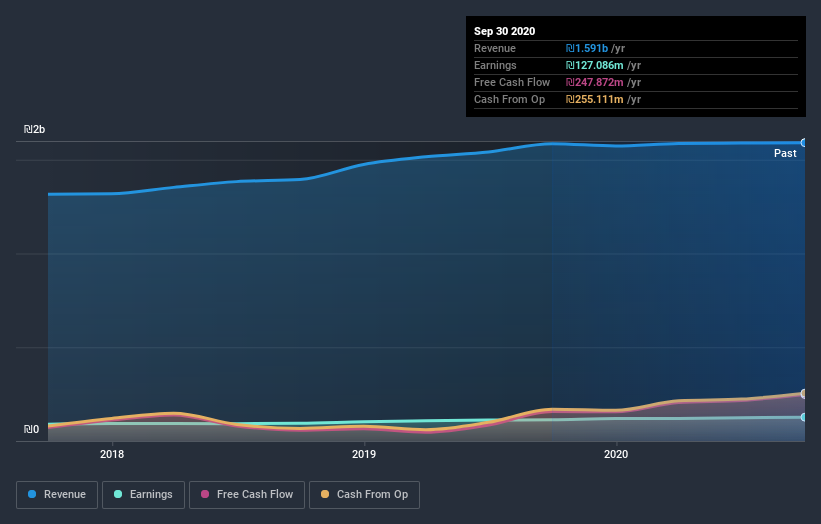Click the ₪247.872m free cash flow value
The image size is (821, 524).
click(594, 82)
